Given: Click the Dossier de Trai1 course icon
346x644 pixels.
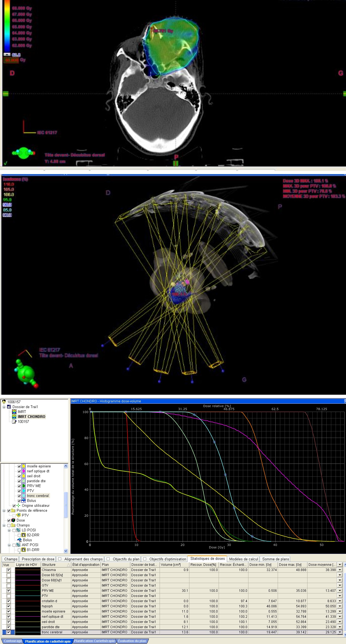Looking at the screenshot, I should pyautogui.click(x=9, y=407).
